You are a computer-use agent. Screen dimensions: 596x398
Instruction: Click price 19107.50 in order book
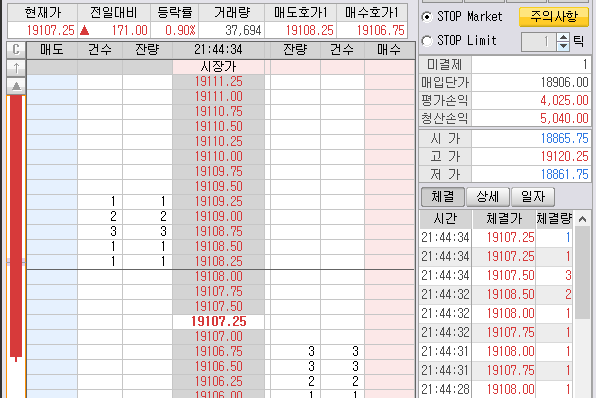pos(219,307)
